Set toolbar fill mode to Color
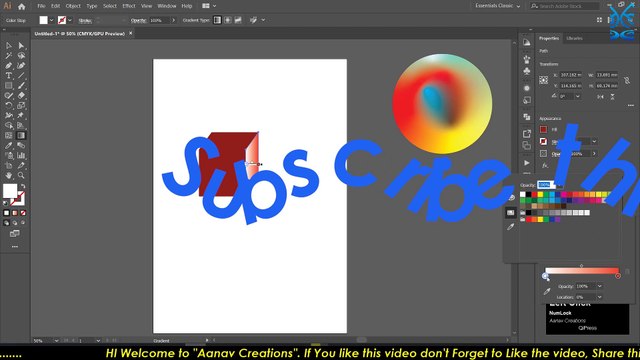 (x=7, y=213)
